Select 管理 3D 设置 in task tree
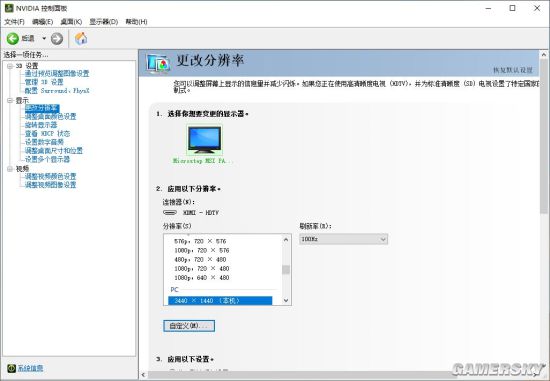Screen dimensions: 550x381 pos(44,82)
